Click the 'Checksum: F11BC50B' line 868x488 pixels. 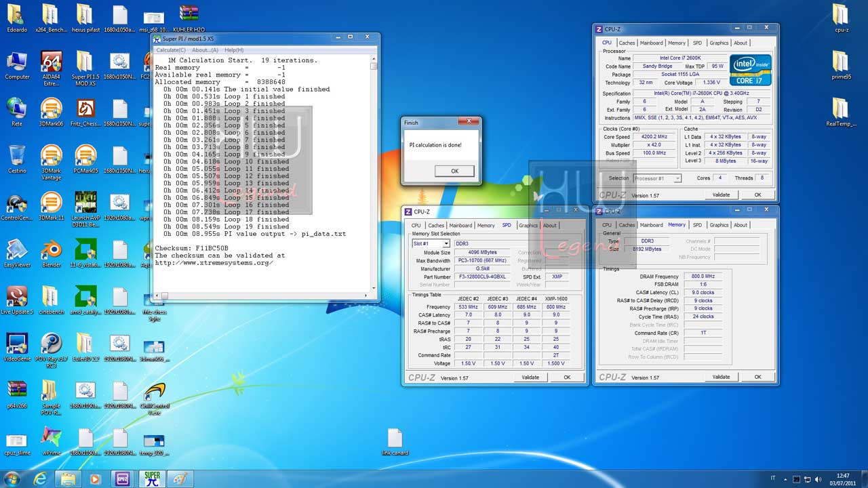click(192, 248)
